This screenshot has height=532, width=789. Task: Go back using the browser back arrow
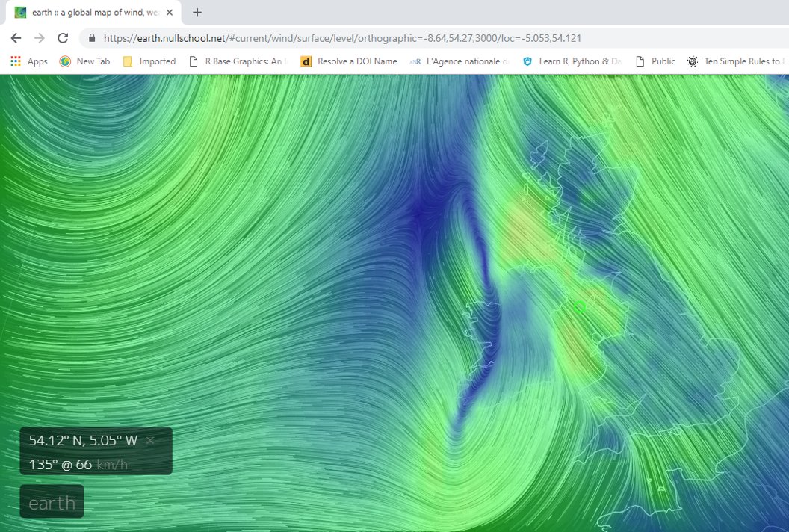coord(16,38)
